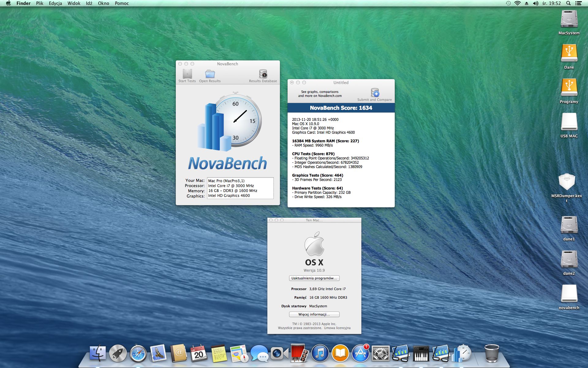Click the 3D Frames Per Second: 2123 line
This screenshot has height=368, width=588.
[317, 180]
